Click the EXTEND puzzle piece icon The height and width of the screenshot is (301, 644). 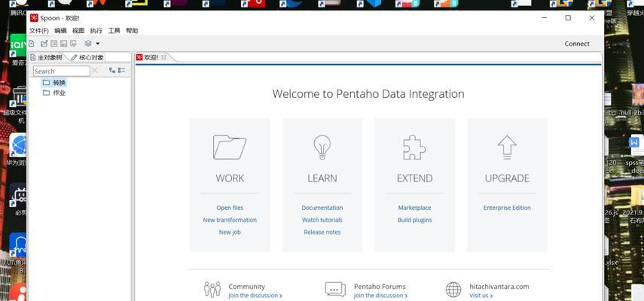(x=414, y=147)
